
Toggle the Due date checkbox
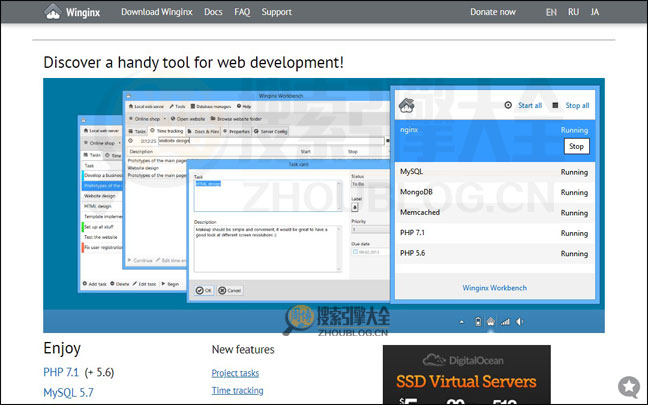(355, 252)
